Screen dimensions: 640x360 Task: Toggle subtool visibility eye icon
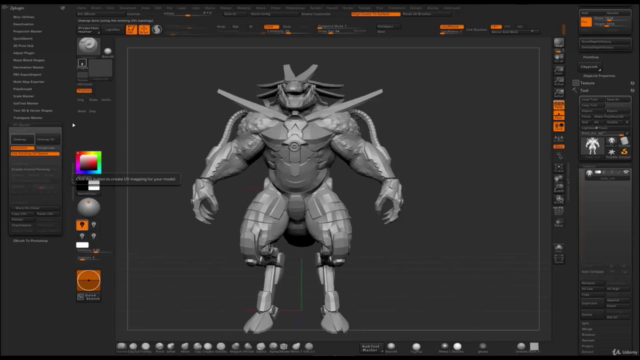[626, 173]
